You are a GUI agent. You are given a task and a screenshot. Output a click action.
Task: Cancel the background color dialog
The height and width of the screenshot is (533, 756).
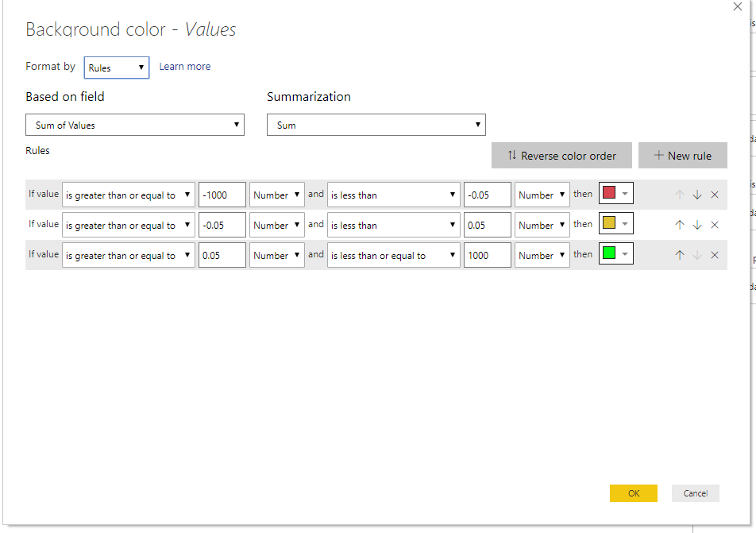click(x=696, y=493)
